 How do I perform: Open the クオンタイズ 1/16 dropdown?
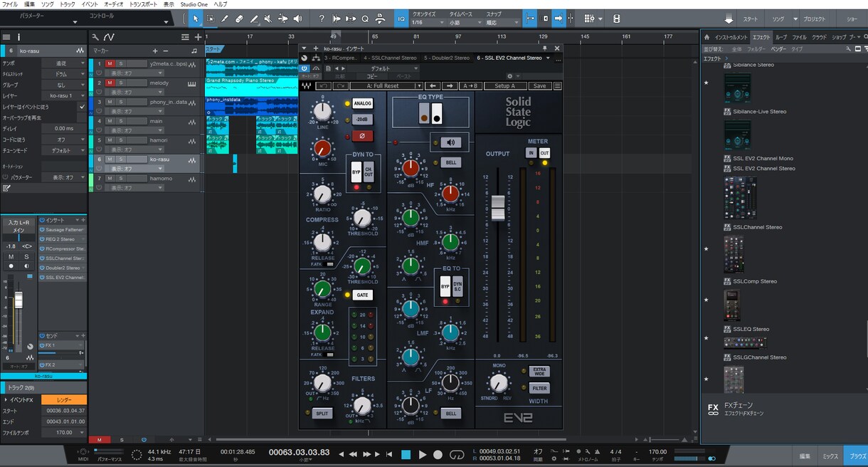point(428,23)
